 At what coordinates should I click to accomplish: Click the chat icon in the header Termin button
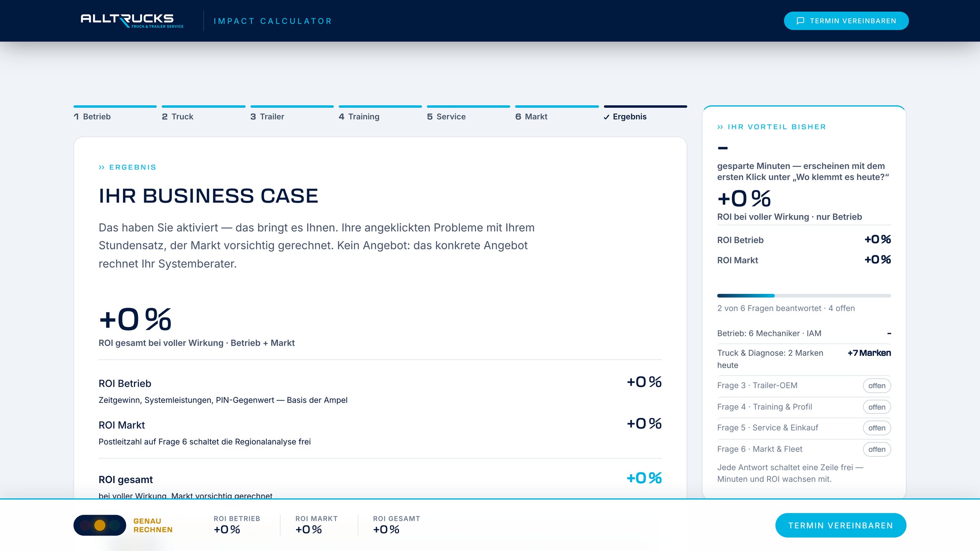coord(800,21)
